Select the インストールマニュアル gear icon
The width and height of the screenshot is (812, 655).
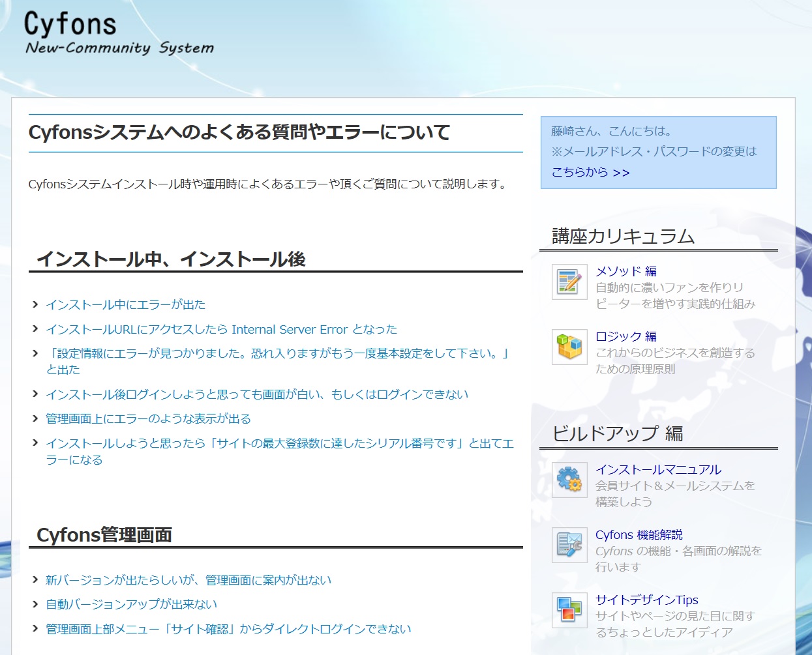pyautogui.click(x=569, y=480)
